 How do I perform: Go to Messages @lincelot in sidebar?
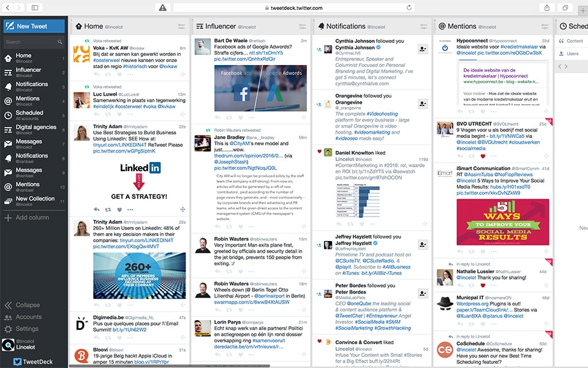pyautogui.click(x=34, y=144)
